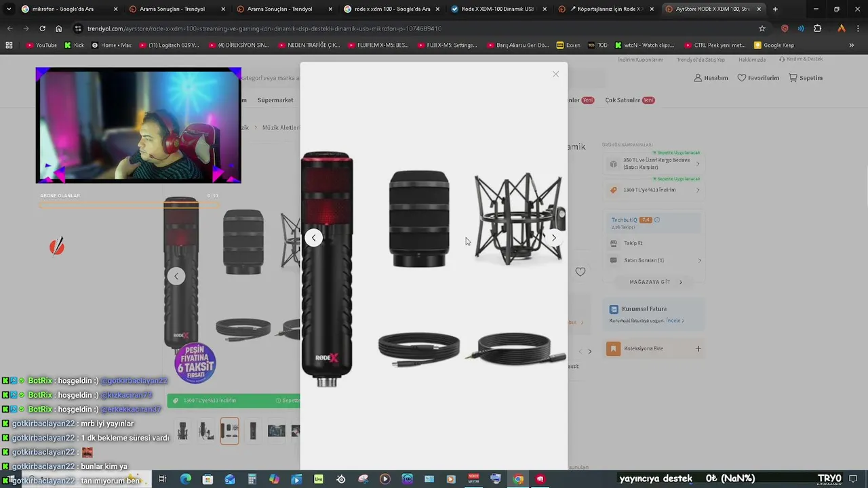The image size is (868, 488).
Task: Open Sepetim shopping cart
Action: click(x=806, y=78)
